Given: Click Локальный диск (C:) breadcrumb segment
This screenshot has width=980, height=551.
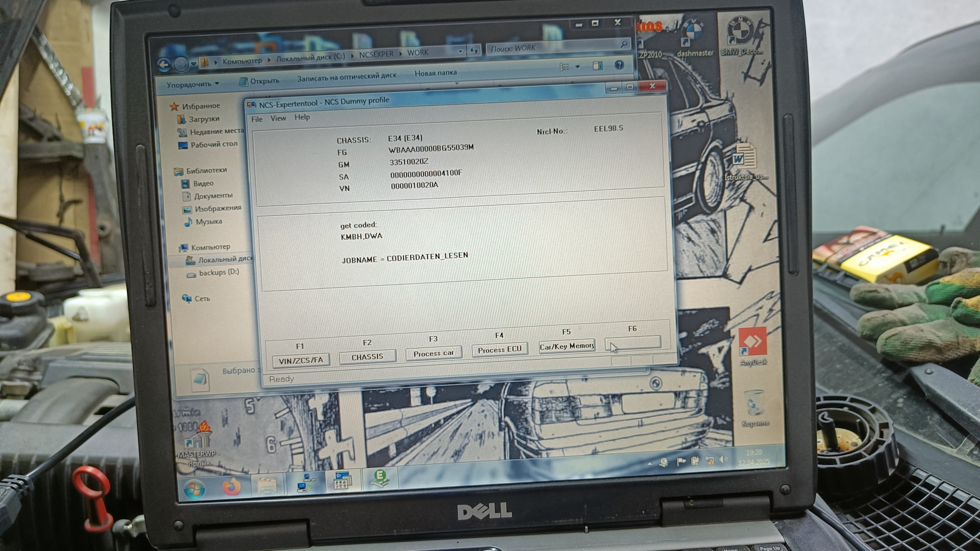Looking at the screenshot, I should click(310, 58).
